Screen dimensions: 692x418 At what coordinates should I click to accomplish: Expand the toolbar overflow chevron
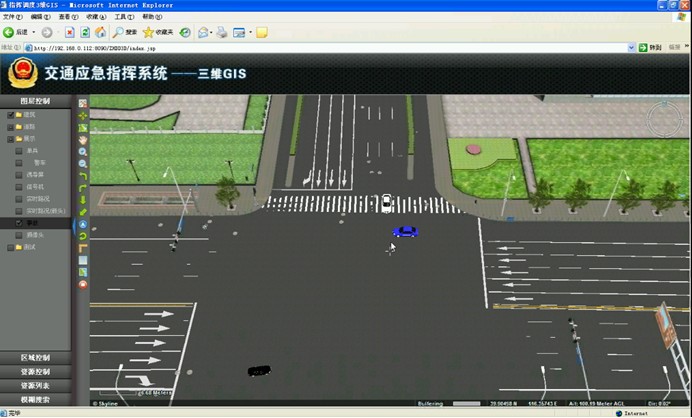click(687, 46)
